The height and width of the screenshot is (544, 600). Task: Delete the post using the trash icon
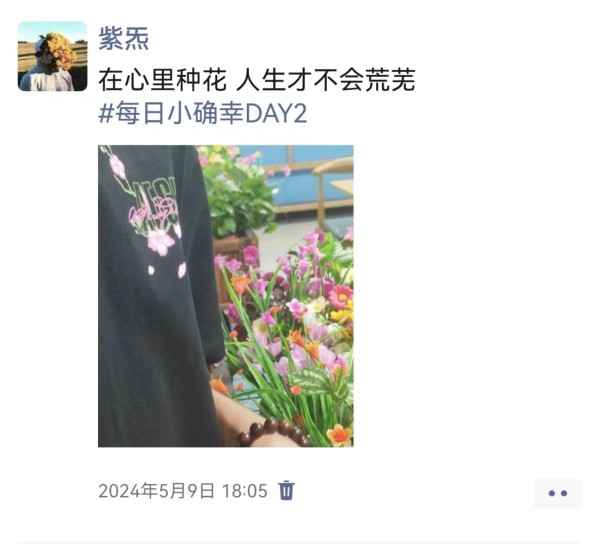pyautogui.click(x=286, y=490)
